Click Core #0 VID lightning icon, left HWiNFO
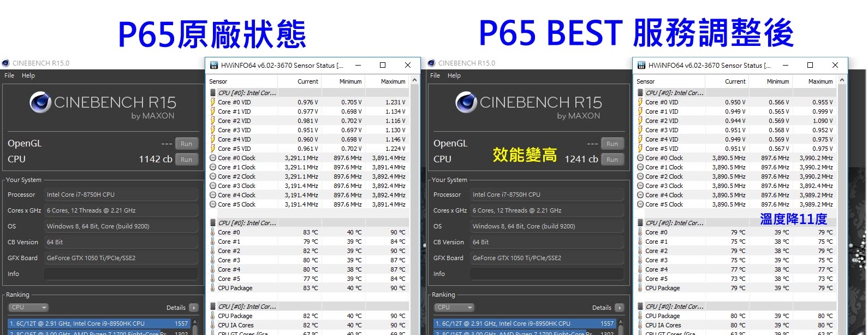The image size is (868, 335). point(213,102)
